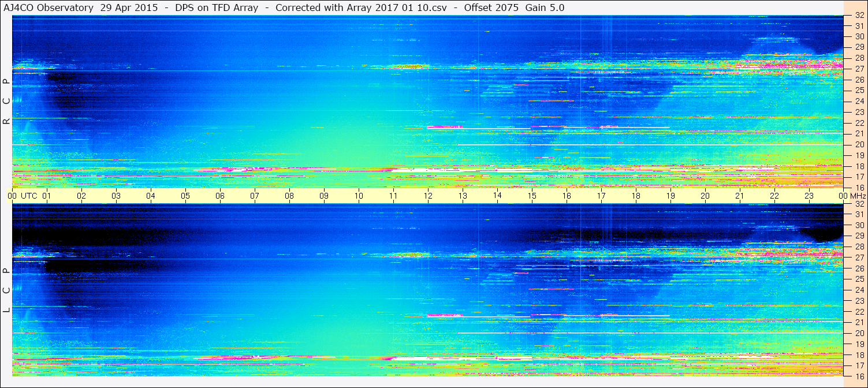The width and height of the screenshot is (868, 388).
Task: Select the 05 hour time marker
Action: (x=185, y=196)
